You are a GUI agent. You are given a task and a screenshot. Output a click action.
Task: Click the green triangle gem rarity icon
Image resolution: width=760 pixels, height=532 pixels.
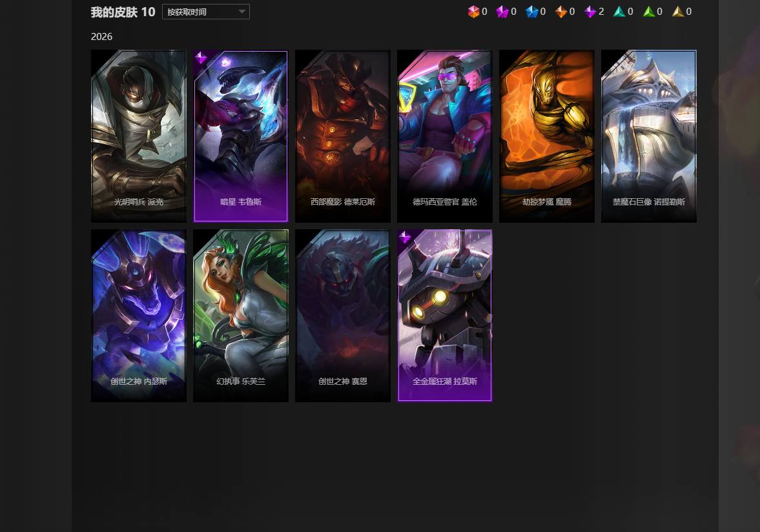(648, 12)
